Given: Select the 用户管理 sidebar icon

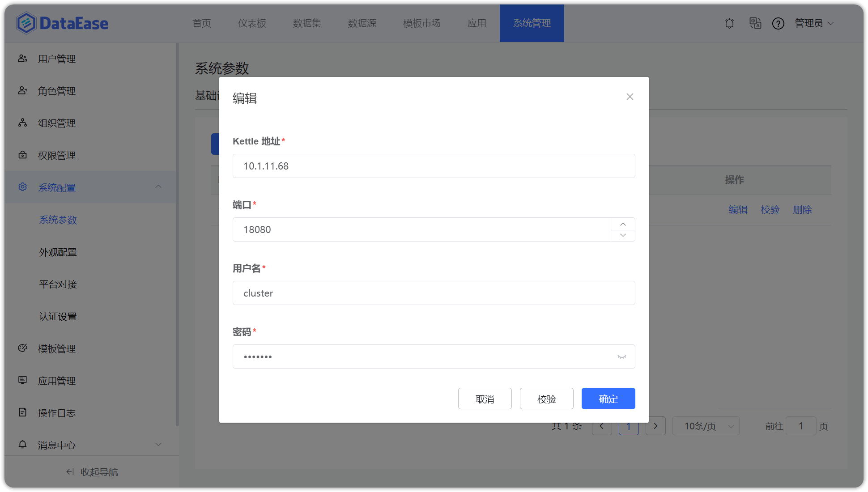Looking at the screenshot, I should click(x=22, y=58).
